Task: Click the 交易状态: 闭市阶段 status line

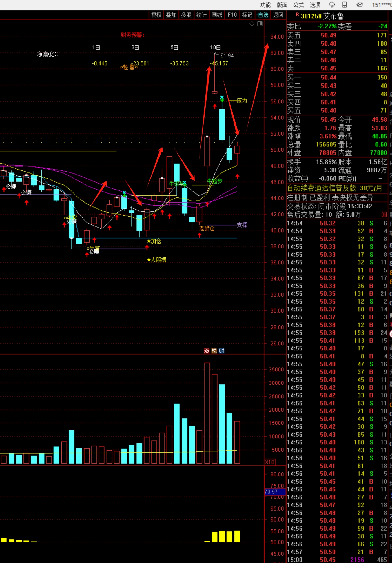Action: tap(329, 206)
